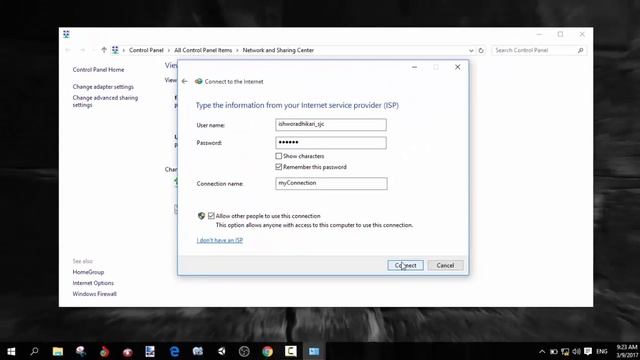Click the taskbar clock showing 9:23 AM
Viewport: 640px width, 360px height.
click(x=627, y=351)
